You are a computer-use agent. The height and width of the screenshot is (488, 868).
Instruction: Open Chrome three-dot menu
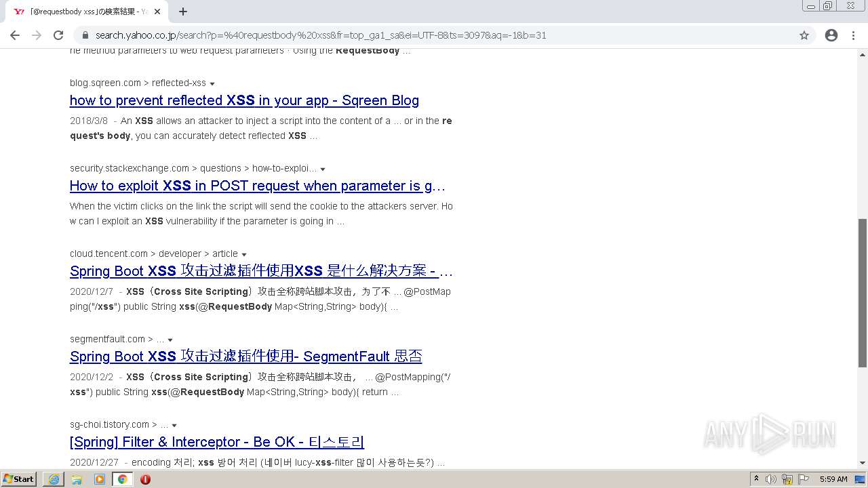[853, 35]
